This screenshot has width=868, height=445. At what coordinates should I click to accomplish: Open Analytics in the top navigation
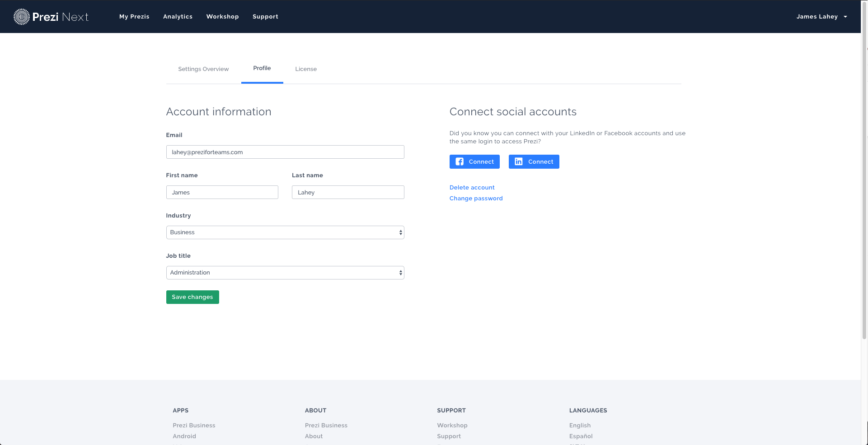click(x=178, y=17)
